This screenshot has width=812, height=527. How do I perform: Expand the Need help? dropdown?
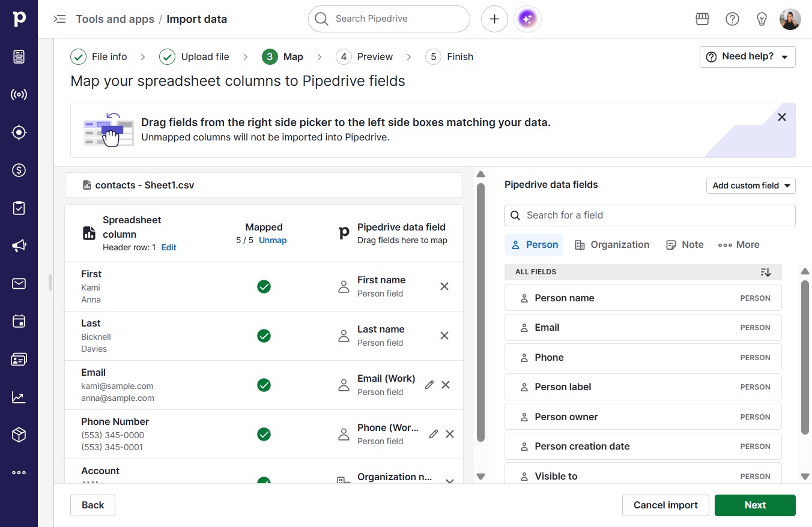tap(748, 57)
